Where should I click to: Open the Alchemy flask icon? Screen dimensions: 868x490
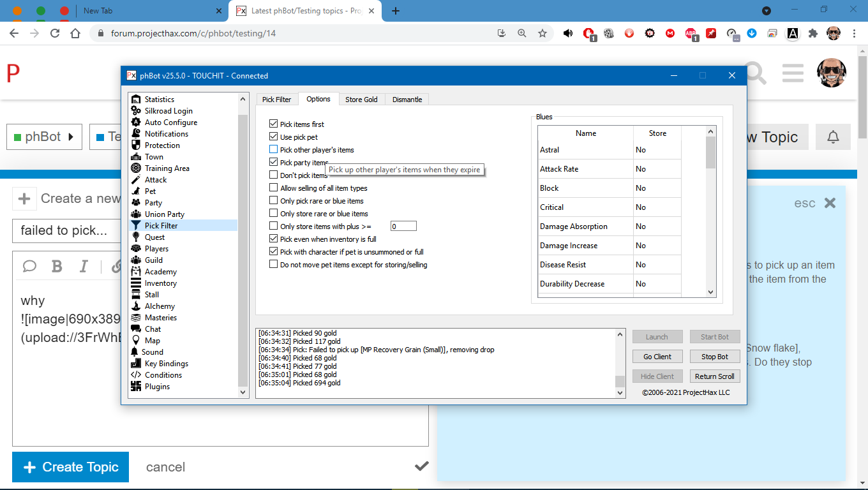[x=135, y=306]
